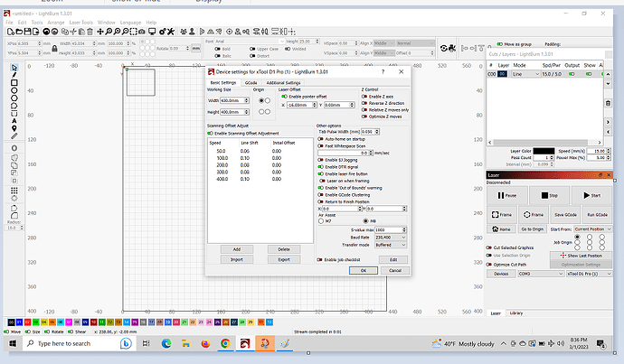This screenshot has height=364, width=624.
Task: Pick the red 02 palette swatch
Action: [27, 322]
